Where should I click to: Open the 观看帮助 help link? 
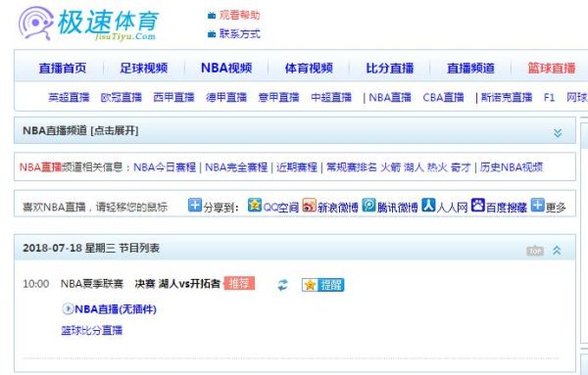coord(239,16)
